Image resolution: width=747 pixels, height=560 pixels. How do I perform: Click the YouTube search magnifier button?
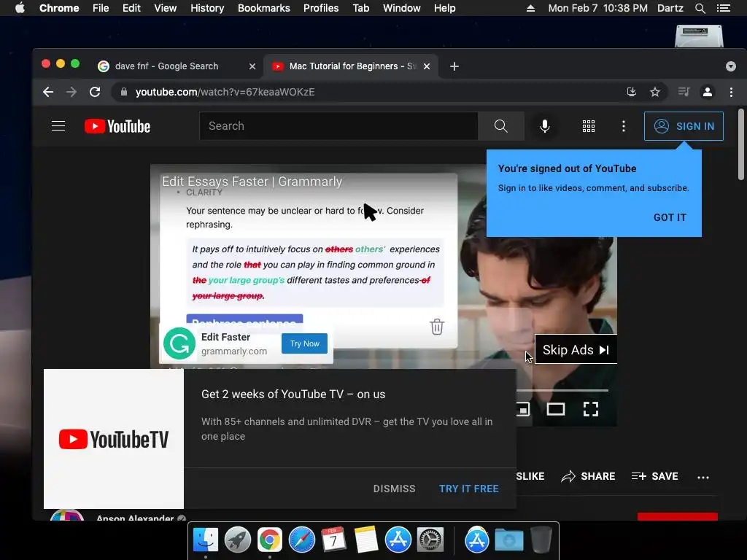coord(500,126)
